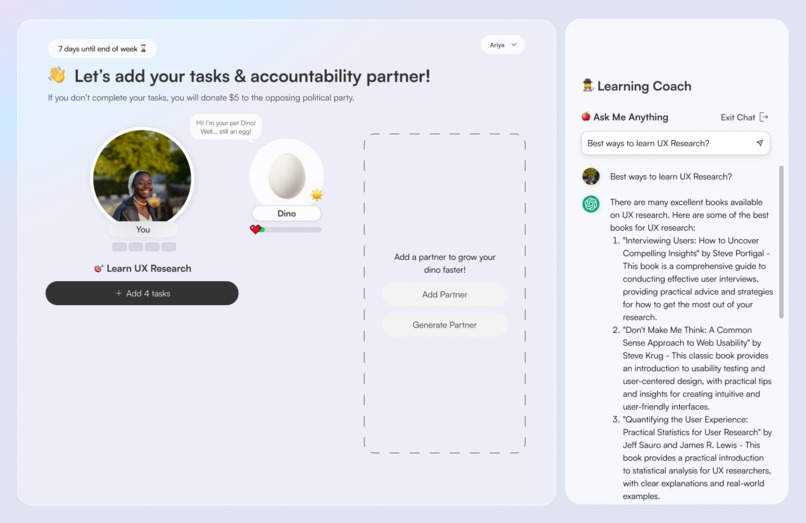Click the chat panel scrollbar
Screen dimensions: 806x523
(781, 242)
